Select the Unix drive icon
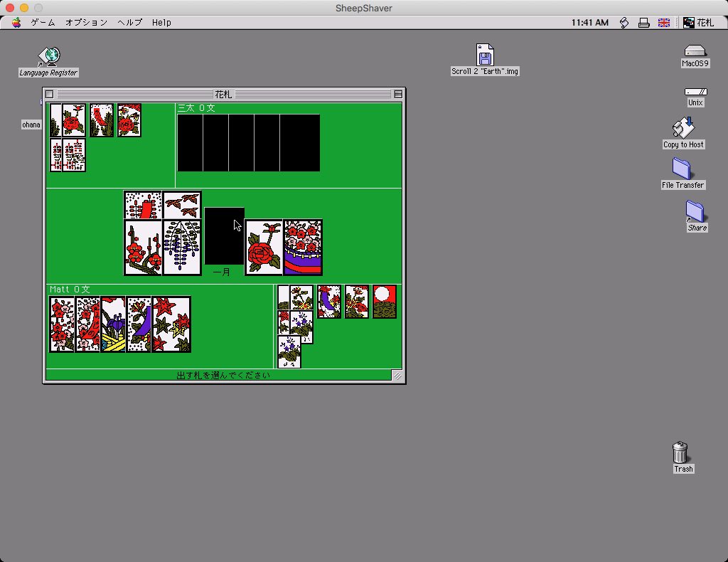Screen dimensions: 728x562 tap(695, 97)
